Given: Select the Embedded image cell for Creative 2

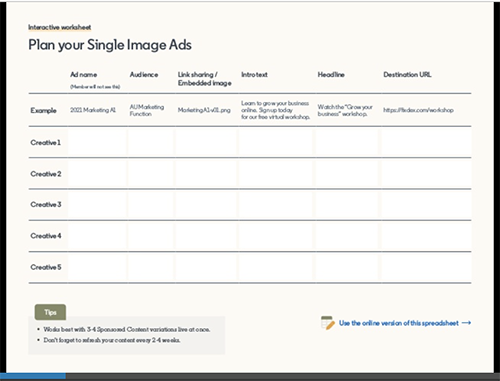Looking at the screenshot, I should (x=207, y=174).
